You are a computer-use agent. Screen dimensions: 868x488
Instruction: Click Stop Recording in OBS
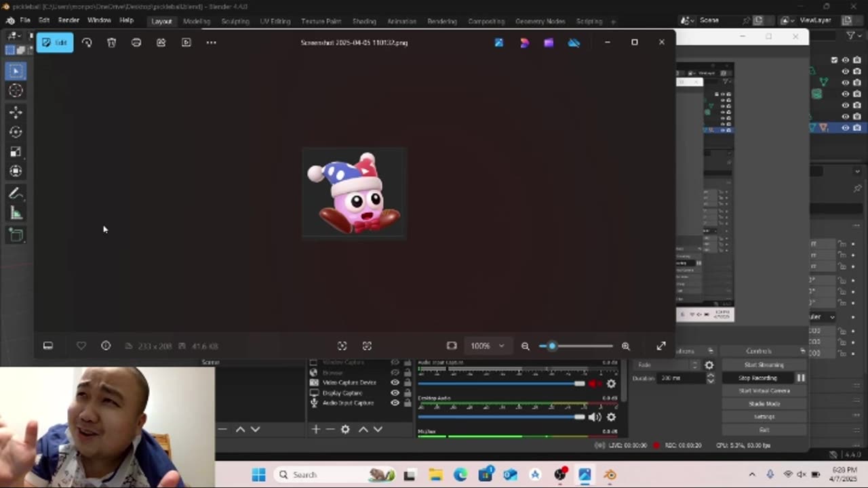tap(757, 378)
